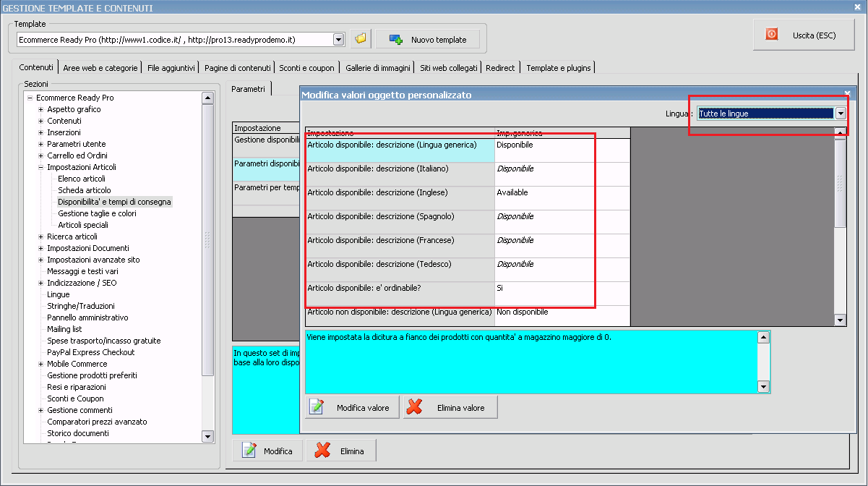The image size is (868, 486).
Task: Click the Uscita (ESC) button
Action: tap(804, 35)
